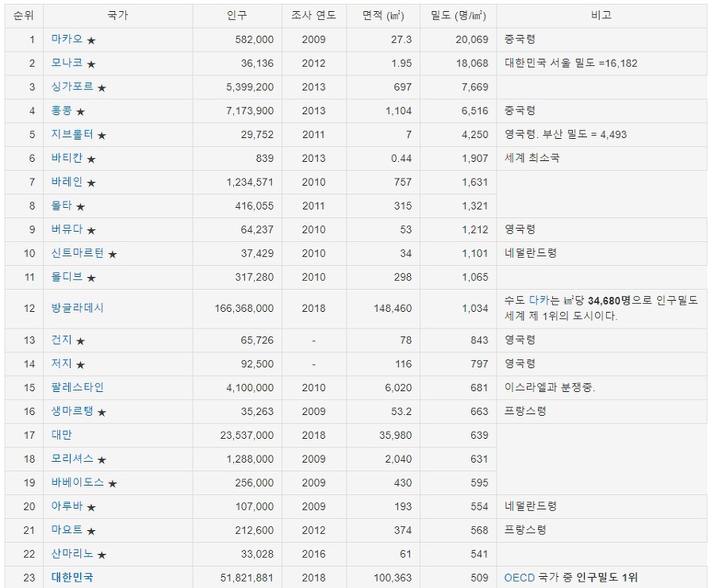714x588 pixels.
Task: Click the 국가 column header
Action: tap(118, 16)
